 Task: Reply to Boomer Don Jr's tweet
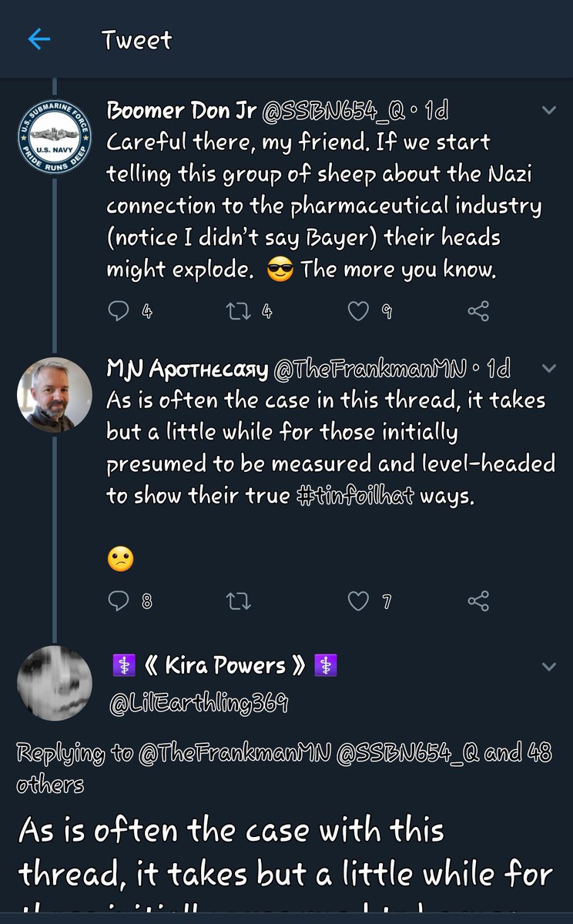(x=118, y=310)
